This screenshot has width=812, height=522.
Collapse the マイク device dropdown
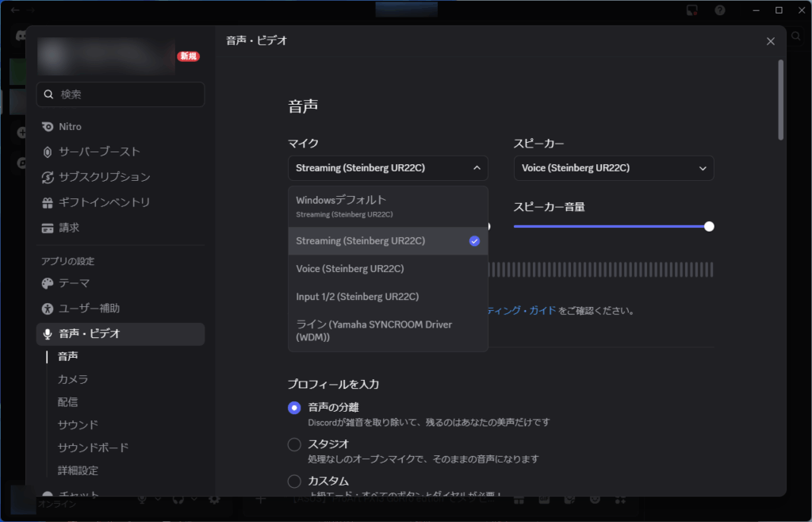pos(388,168)
